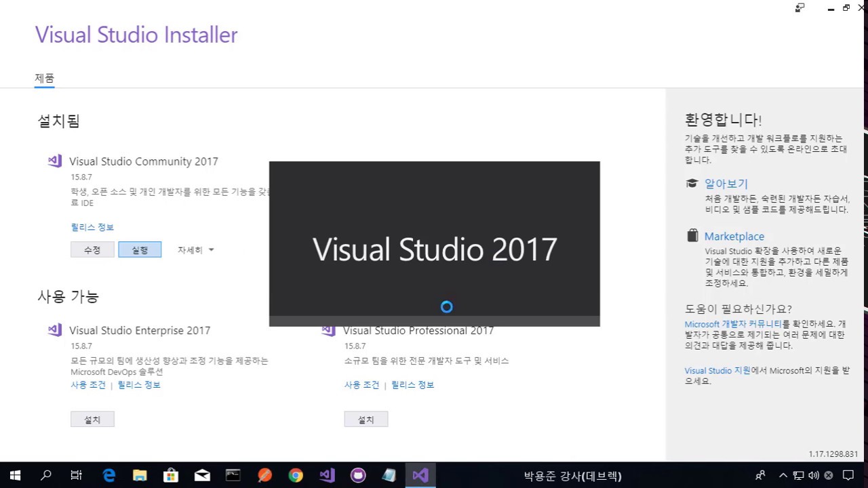Click the feedback icon in title bar

pyautogui.click(x=800, y=7)
